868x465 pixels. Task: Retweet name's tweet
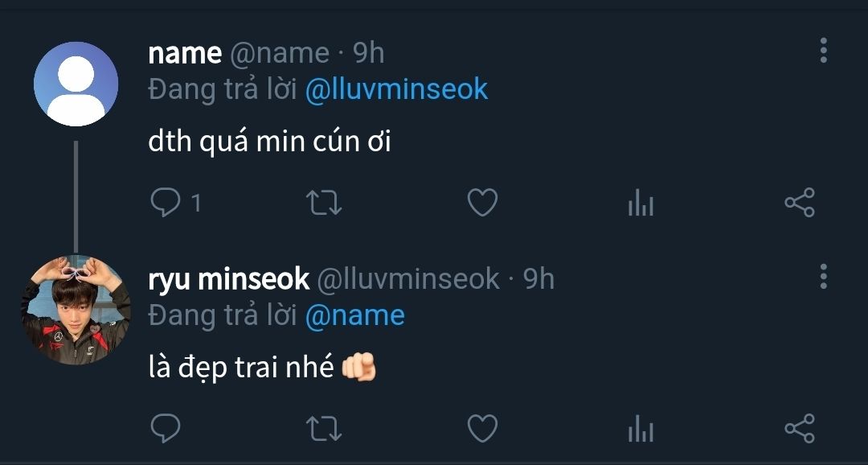coord(325,203)
